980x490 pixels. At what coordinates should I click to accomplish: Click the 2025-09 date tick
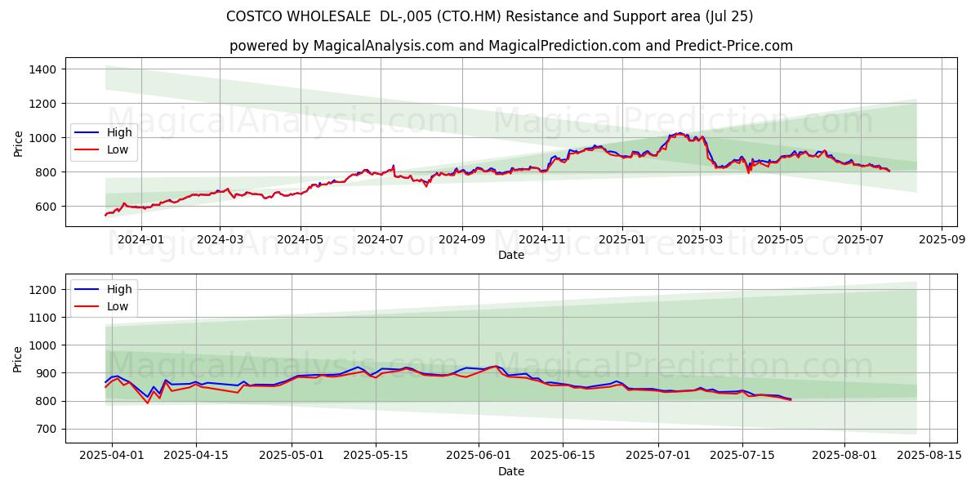[942, 238]
